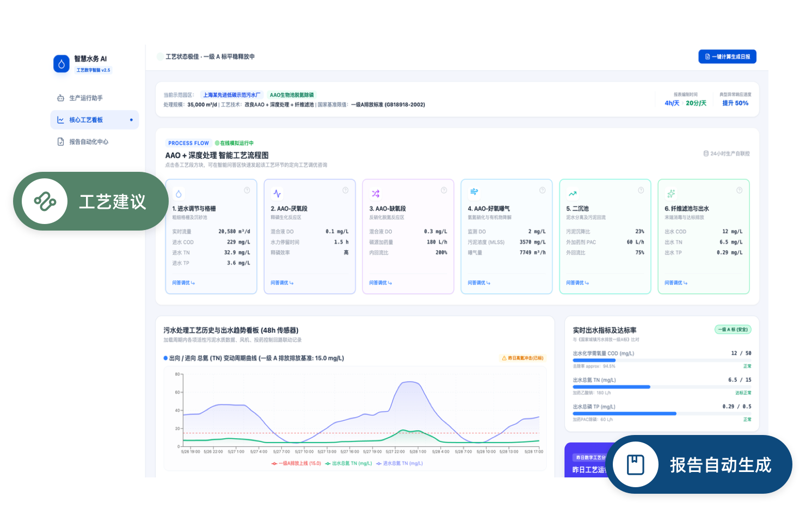Click the help icon on 纤维滤池与出水 card
Viewport: 812px width, 522px height.
740,190
